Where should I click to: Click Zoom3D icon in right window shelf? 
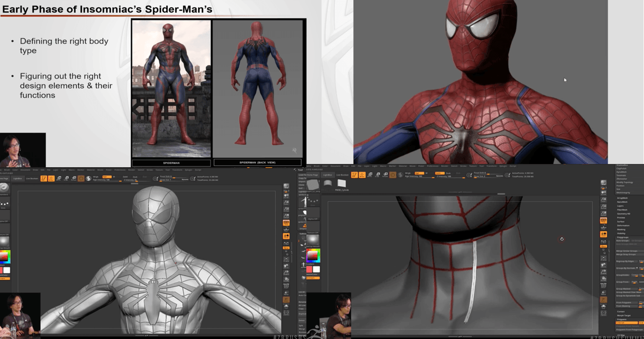tap(604, 272)
